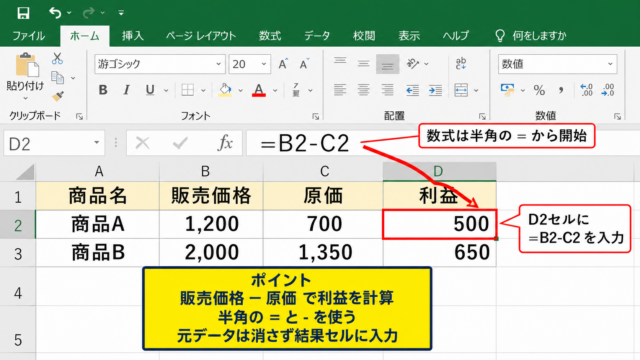Click the Increase Decimal icon
This screenshot has height=360, width=640.
pos(586,90)
